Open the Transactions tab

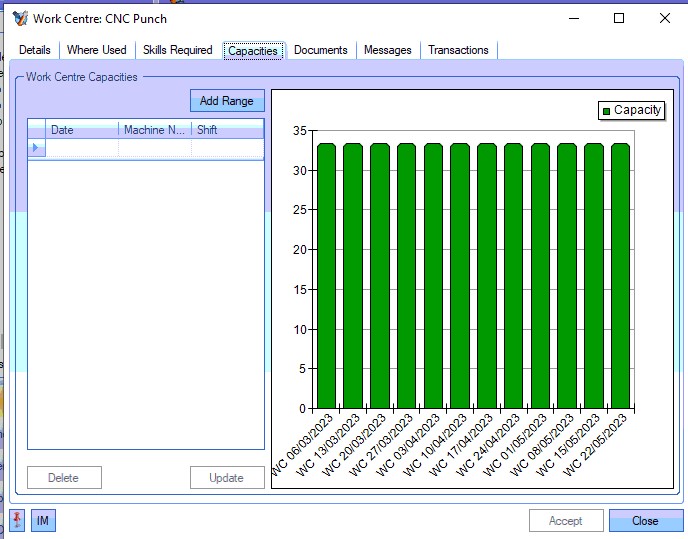[x=458, y=50]
